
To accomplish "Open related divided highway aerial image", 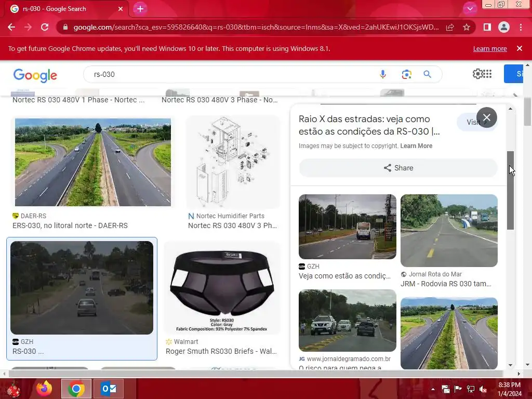I will click(449, 333).
